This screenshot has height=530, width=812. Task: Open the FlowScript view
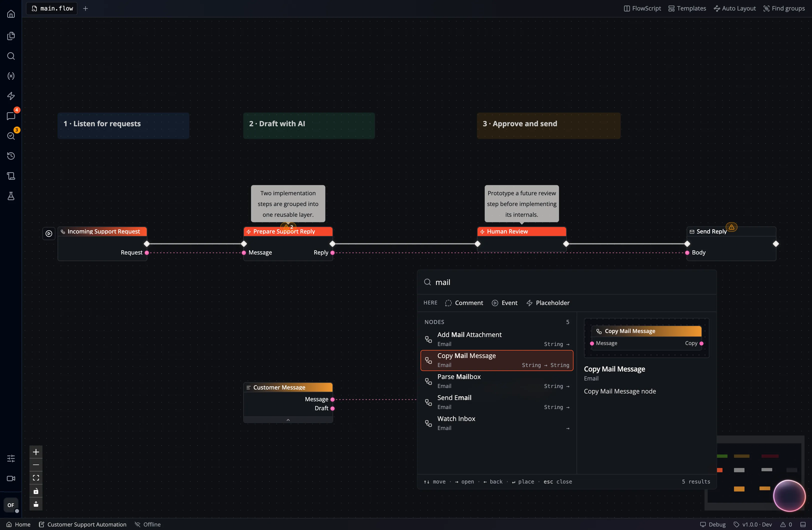coord(642,8)
